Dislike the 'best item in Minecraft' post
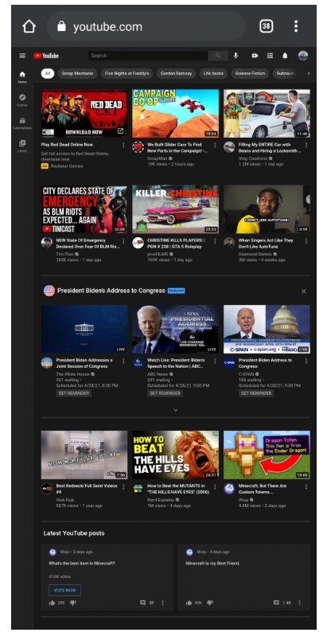The width and height of the screenshot is (327, 644). [x=72, y=603]
